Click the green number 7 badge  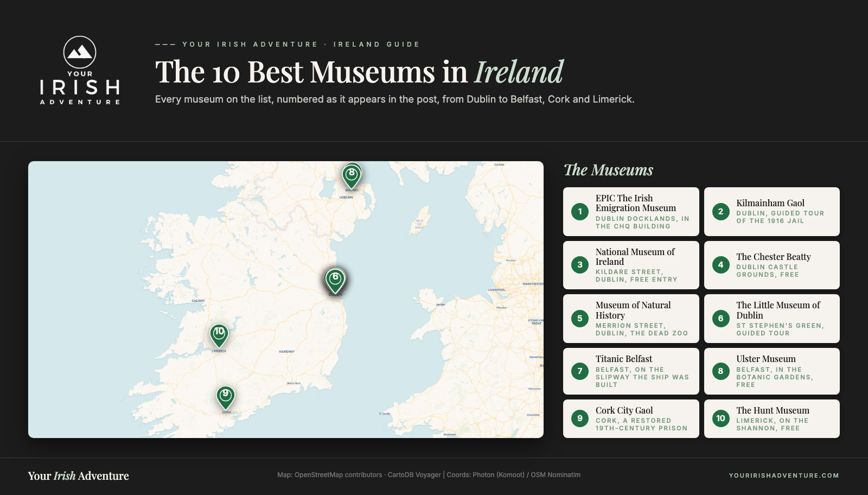tap(580, 371)
